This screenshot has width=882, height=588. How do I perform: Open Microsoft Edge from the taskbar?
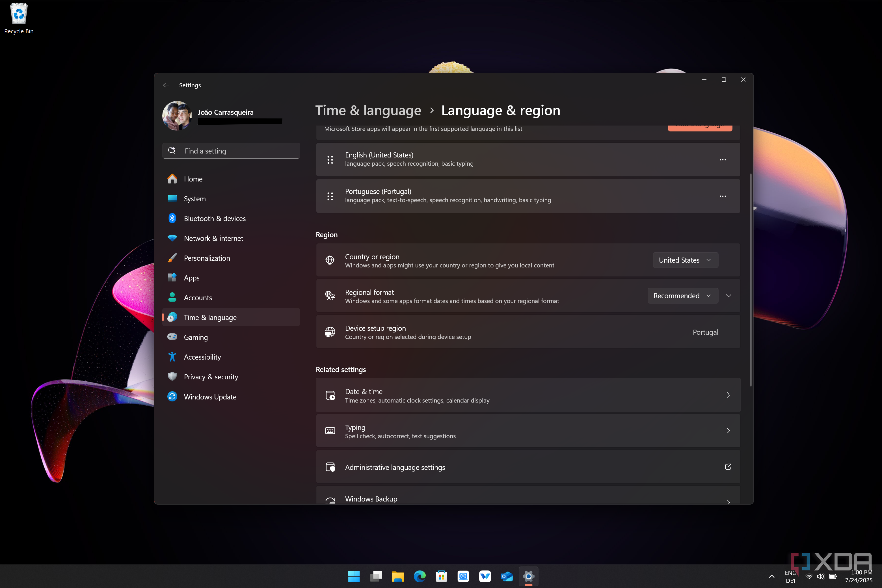[x=420, y=576]
